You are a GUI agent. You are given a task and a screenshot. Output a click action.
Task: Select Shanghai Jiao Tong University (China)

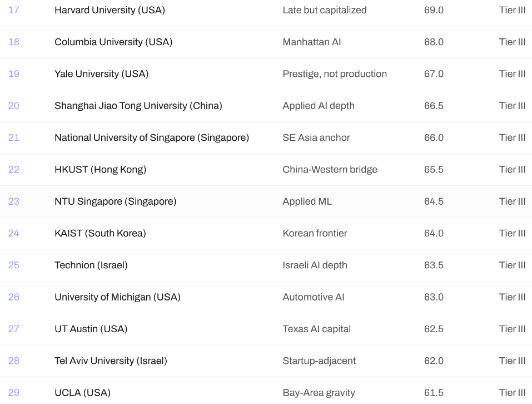[138, 106]
